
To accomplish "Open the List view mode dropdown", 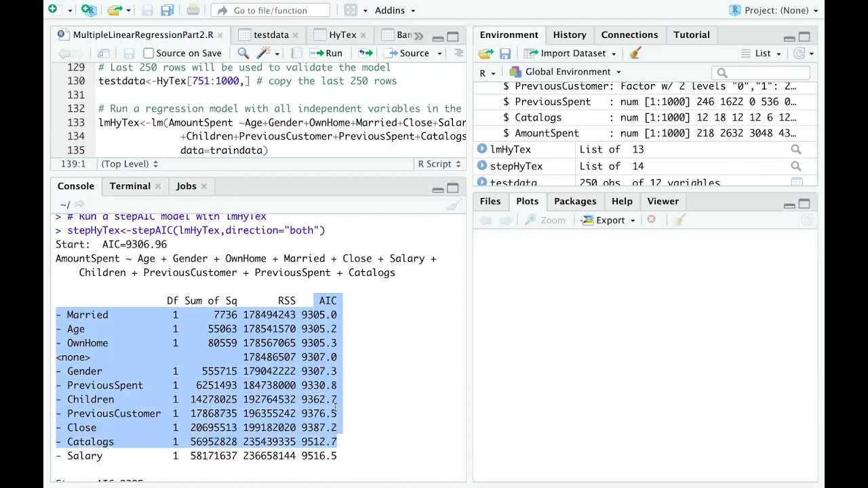I will pyautogui.click(x=761, y=54).
